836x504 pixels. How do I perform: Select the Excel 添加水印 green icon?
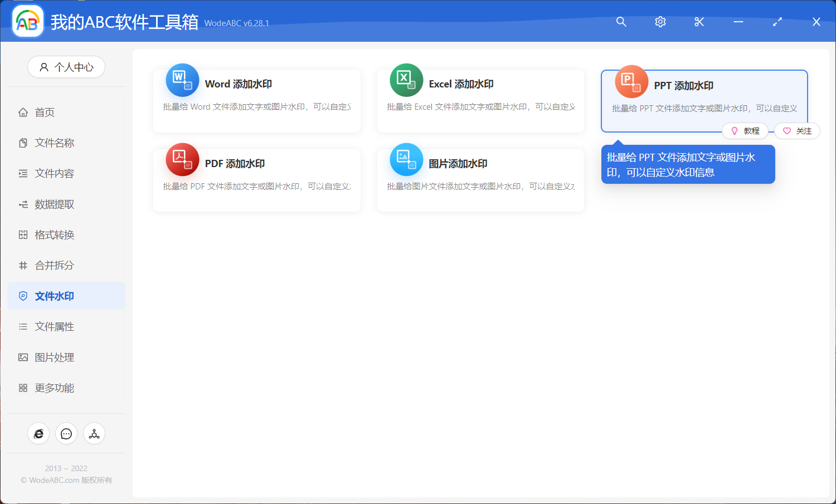[x=406, y=80]
